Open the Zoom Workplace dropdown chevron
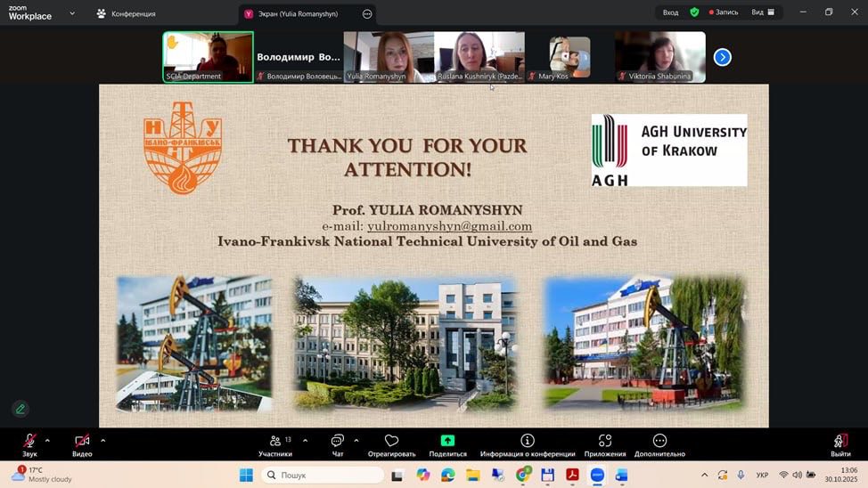 tap(72, 13)
